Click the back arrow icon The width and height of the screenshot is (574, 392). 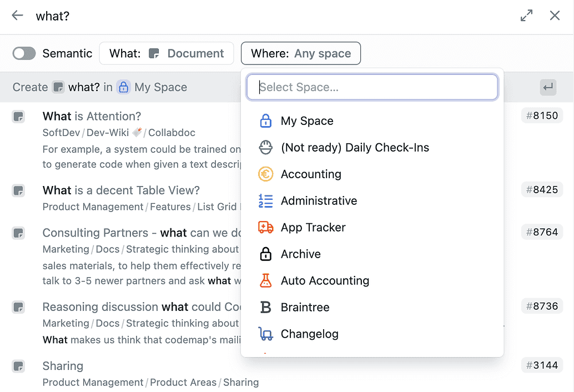18,16
